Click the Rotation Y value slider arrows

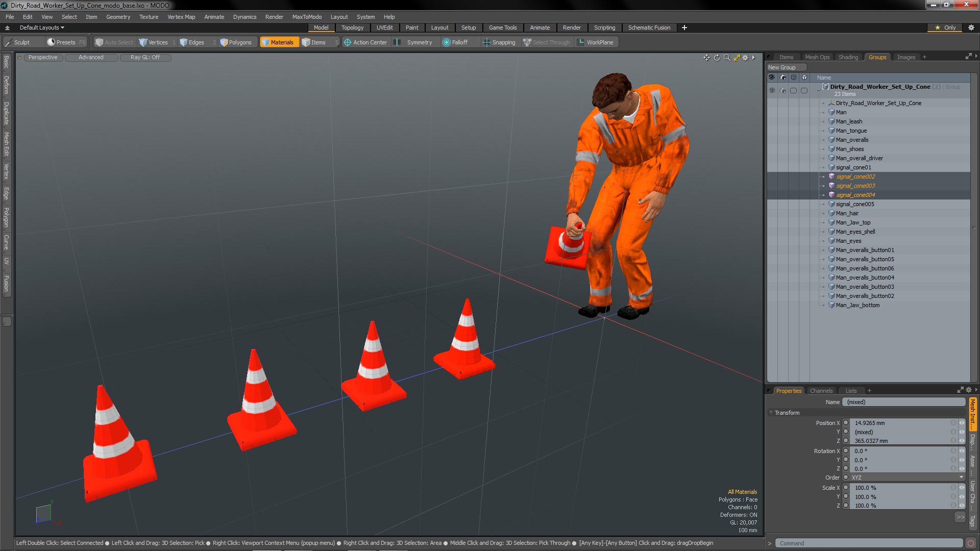[x=962, y=460]
